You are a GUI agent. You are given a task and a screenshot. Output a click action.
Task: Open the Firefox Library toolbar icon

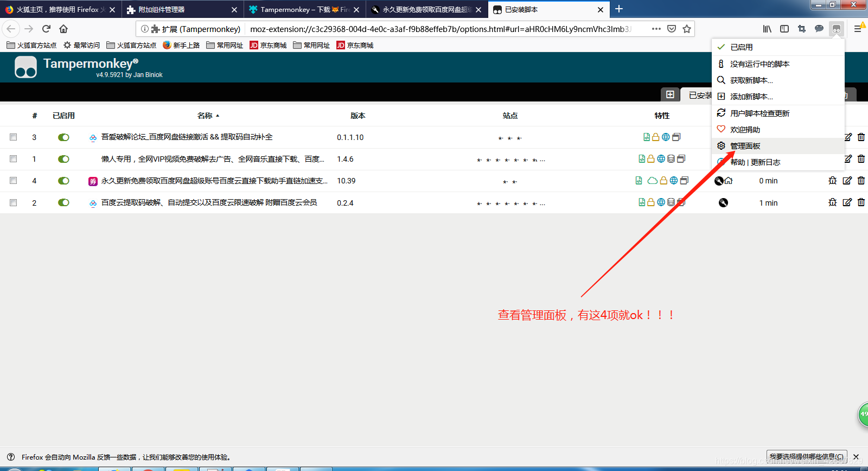pos(767,29)
